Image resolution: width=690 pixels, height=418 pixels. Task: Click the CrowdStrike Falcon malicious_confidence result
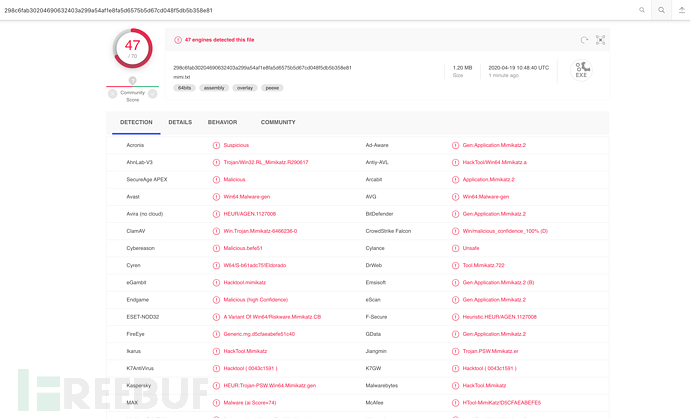tap(505, 231)
